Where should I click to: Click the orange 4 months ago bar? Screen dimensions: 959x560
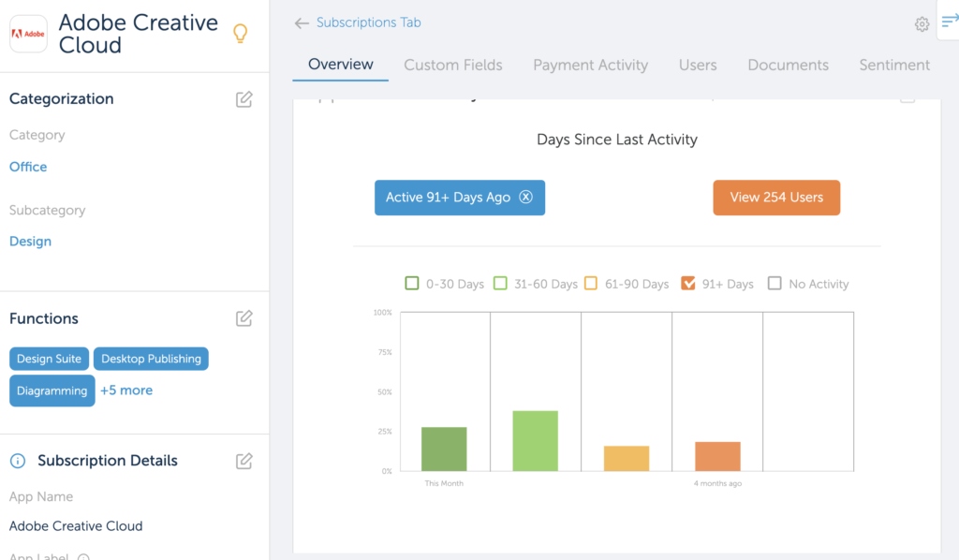click(717, 456)
